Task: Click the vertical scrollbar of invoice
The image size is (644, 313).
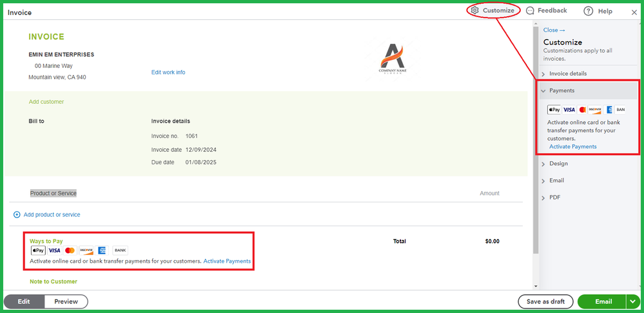Action: (535, 140)
